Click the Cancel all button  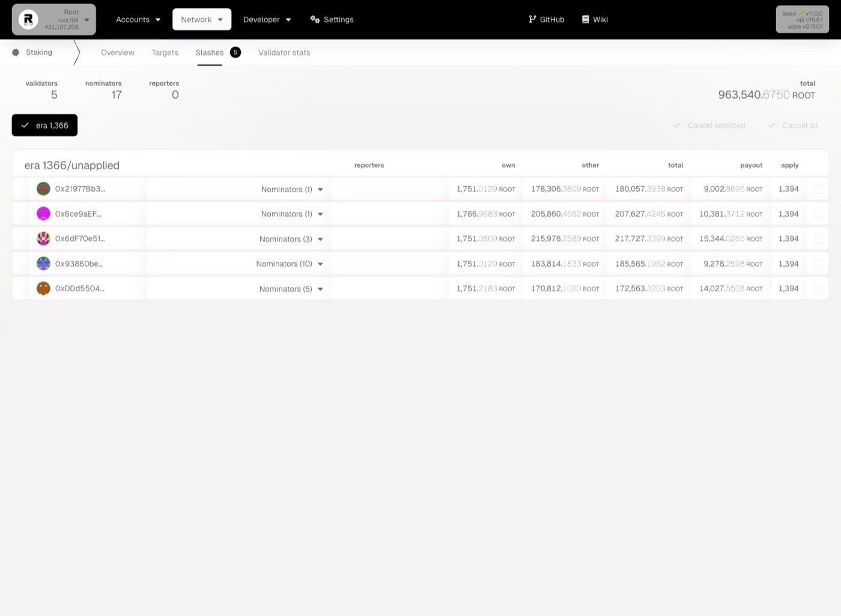(x=793, y=125)
